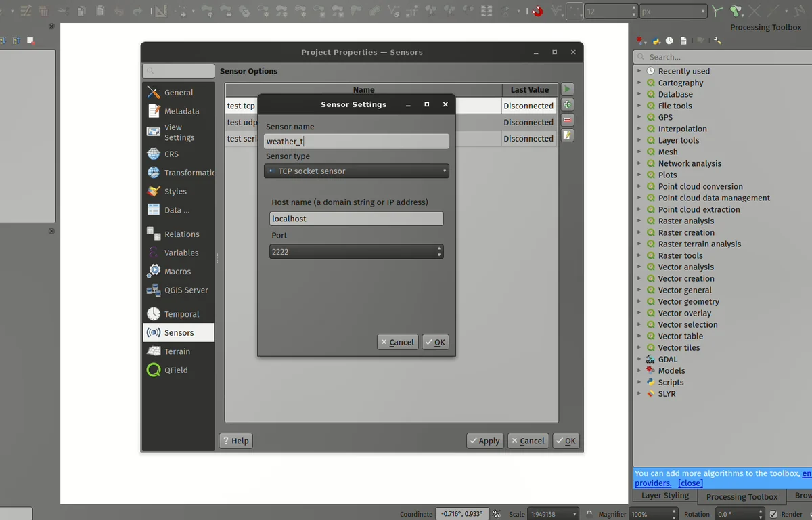The image size is (812, 520).
Task: Select the Processing Toolbox tab
Action: coord(742,496)
